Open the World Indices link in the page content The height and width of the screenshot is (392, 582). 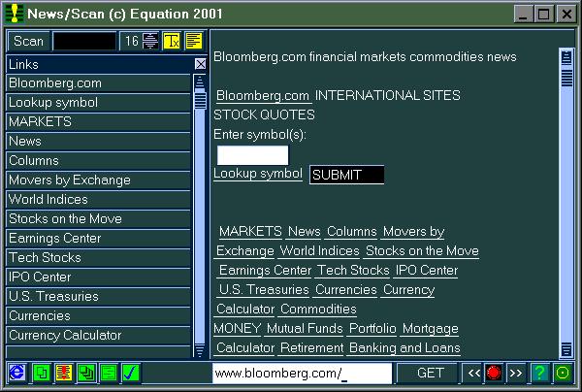[319, 251]
